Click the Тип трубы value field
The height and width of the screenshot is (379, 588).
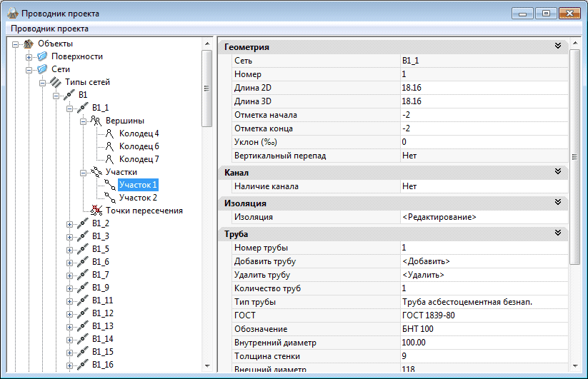484,302
